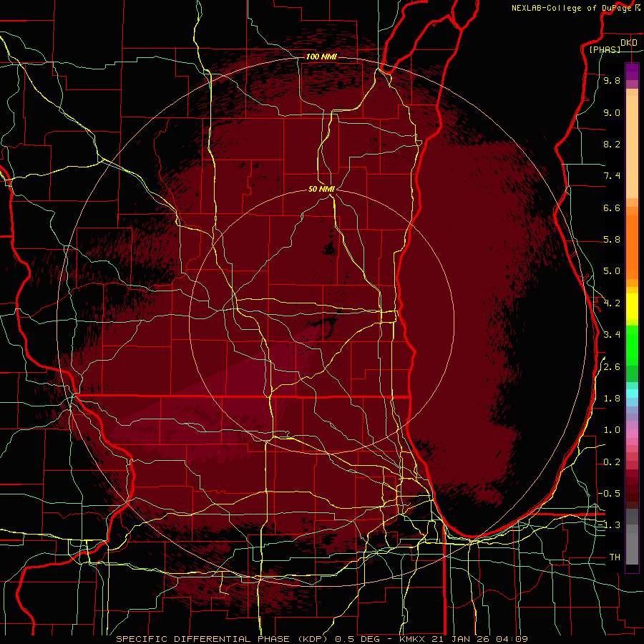This screenshot has height=644, width=644.
Task: Click the 9.0 scale value
Action: click(x=612, y=112)
